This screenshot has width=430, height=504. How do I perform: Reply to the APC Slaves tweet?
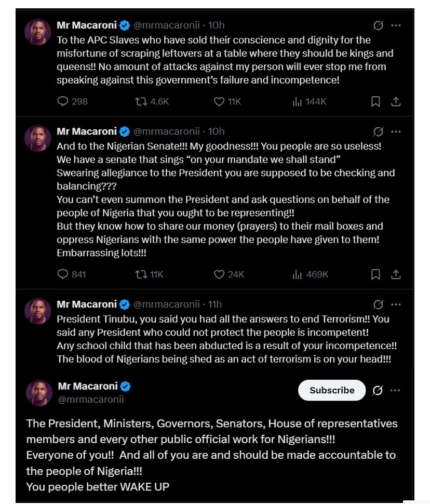(x=63, y=102)
